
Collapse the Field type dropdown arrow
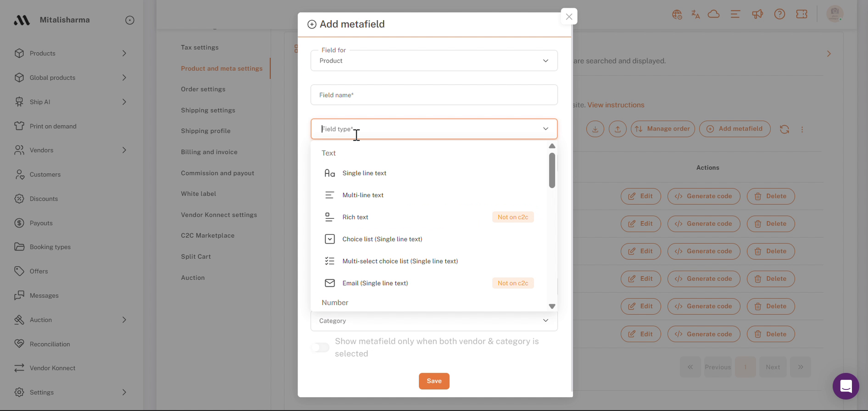[546, 129]
